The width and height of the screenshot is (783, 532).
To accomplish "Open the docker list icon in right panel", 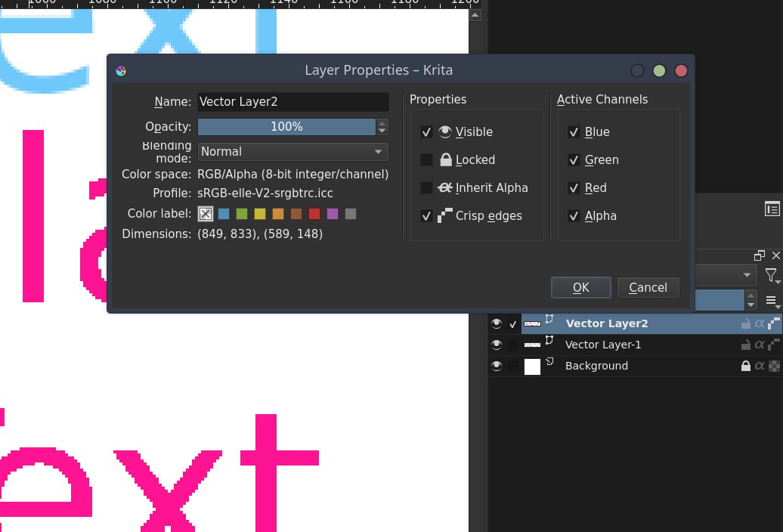I will 772,209.
